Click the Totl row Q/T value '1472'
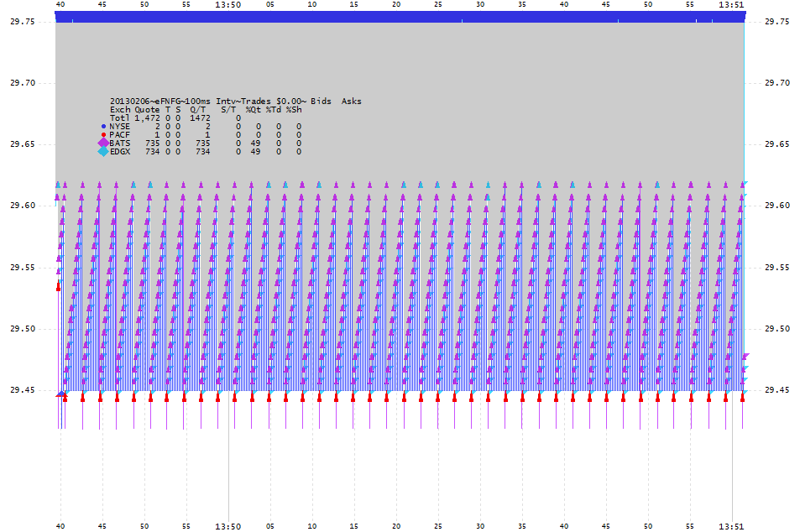Screen dimensions: 800x532 click(x=200, y=117)
